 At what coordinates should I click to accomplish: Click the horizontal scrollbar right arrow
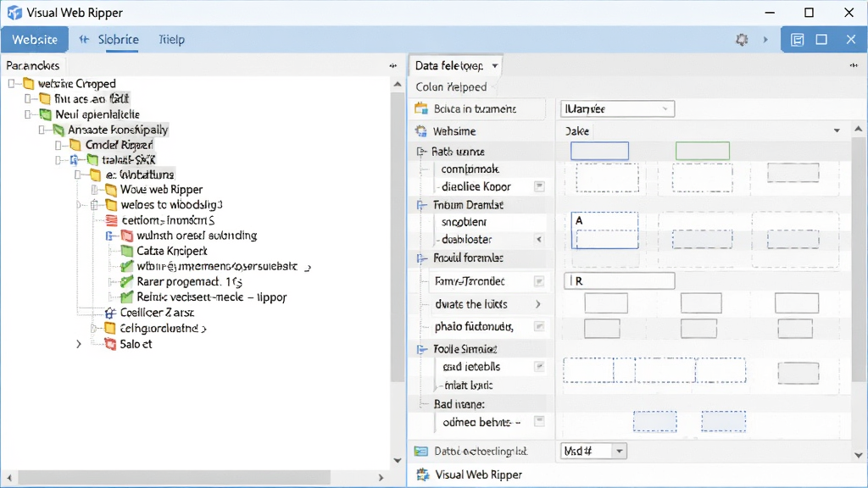381,477
